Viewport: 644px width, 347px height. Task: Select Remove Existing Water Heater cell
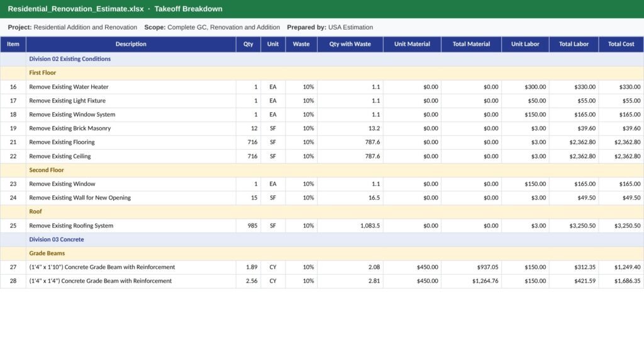(x=131, y=87)
